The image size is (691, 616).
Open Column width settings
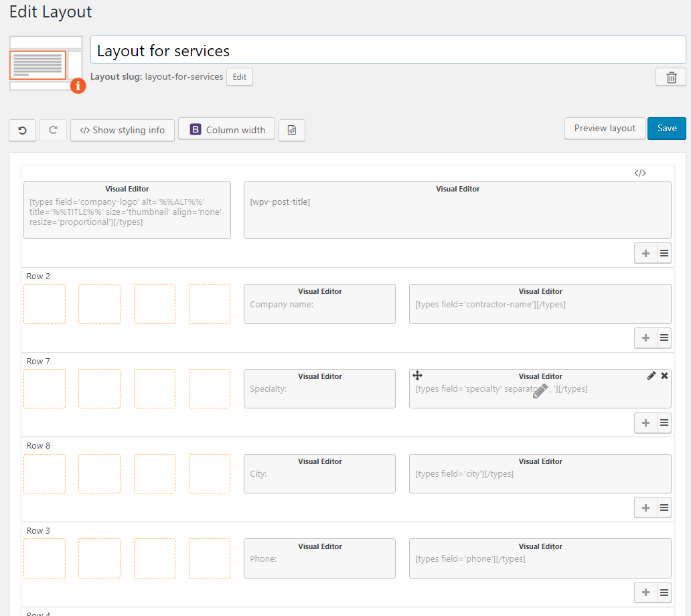point(226,130)
